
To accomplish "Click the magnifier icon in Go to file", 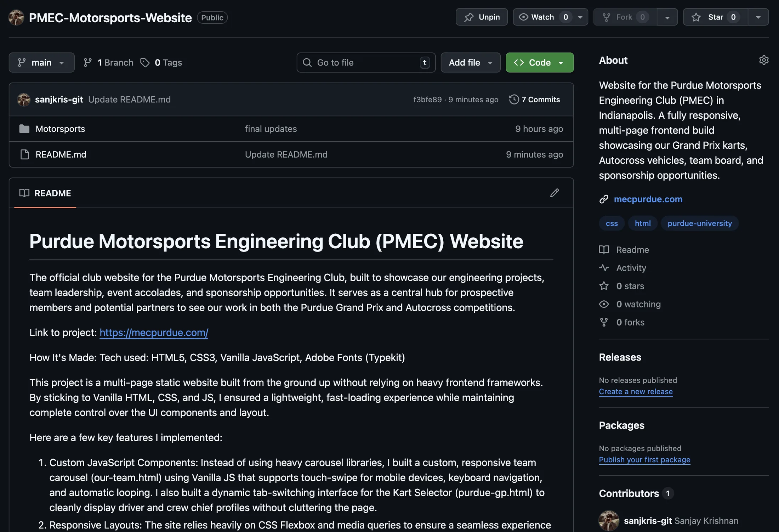I will point(307,63).
